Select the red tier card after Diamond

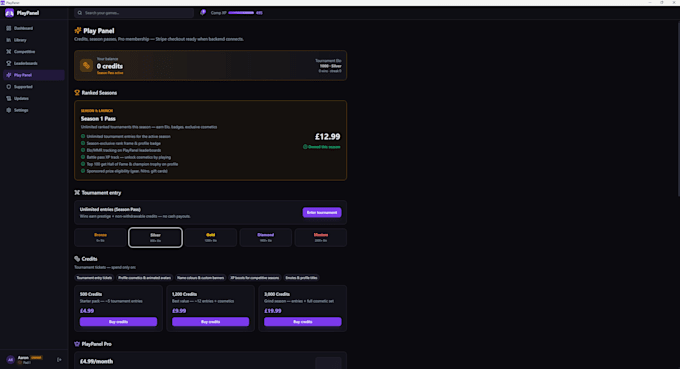click(320, 237)
